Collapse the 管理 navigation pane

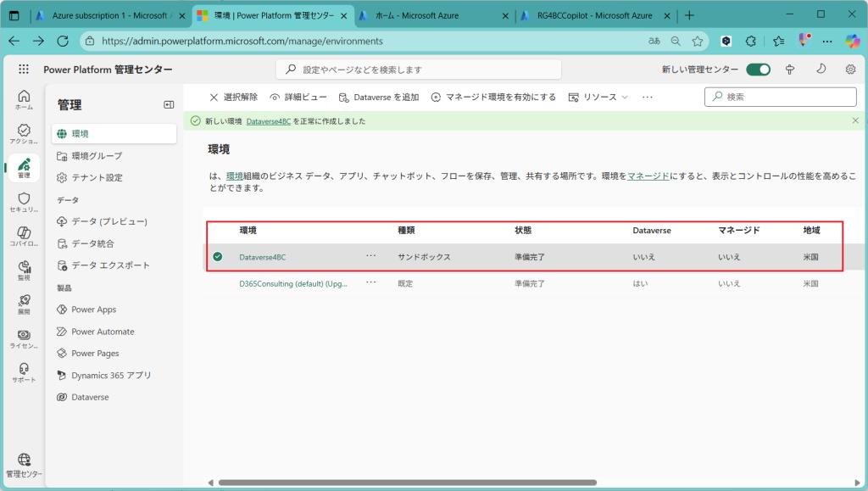(169, 104)
